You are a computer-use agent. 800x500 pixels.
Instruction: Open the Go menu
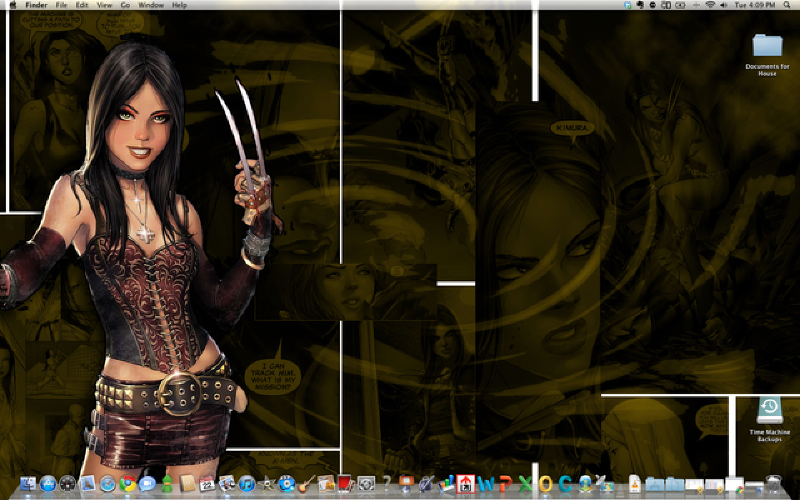tap(126, 5)
